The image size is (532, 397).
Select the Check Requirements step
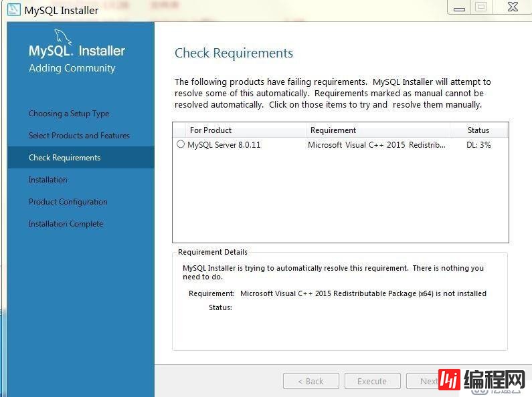click(x=81, y=158)
